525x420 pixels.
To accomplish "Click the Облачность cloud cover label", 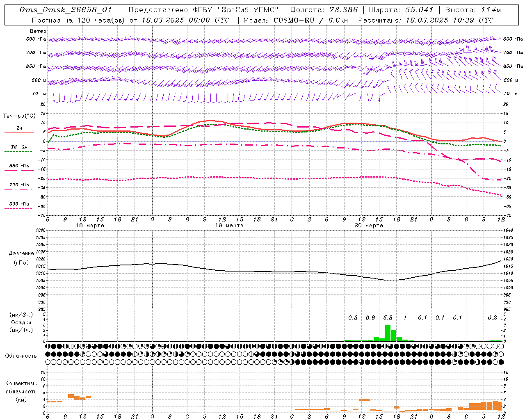I will pyautogui.click(x=21, y=356).
